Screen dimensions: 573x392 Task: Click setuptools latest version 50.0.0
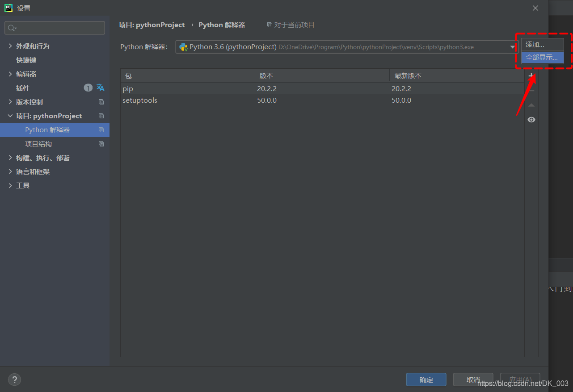point(401,100)
